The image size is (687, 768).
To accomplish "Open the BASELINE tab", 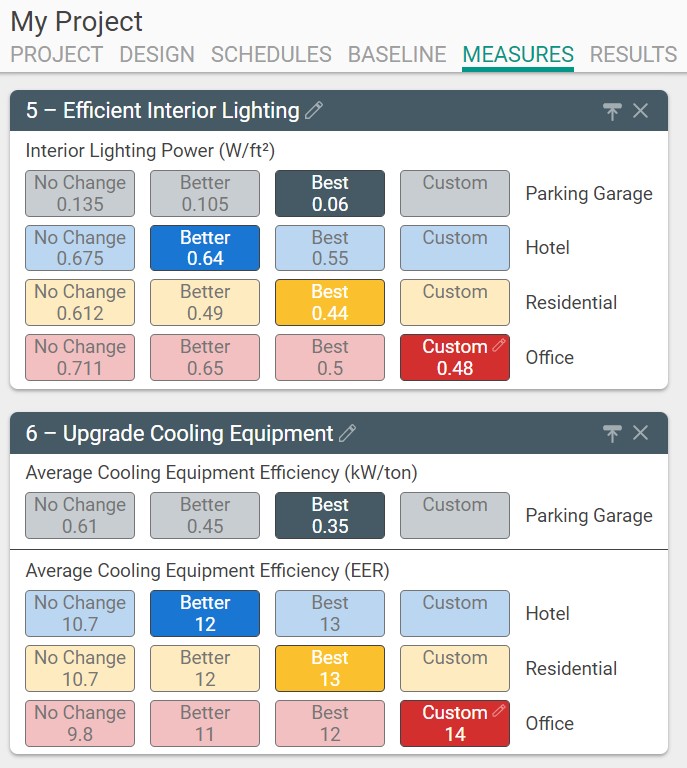I will (397, 55).
